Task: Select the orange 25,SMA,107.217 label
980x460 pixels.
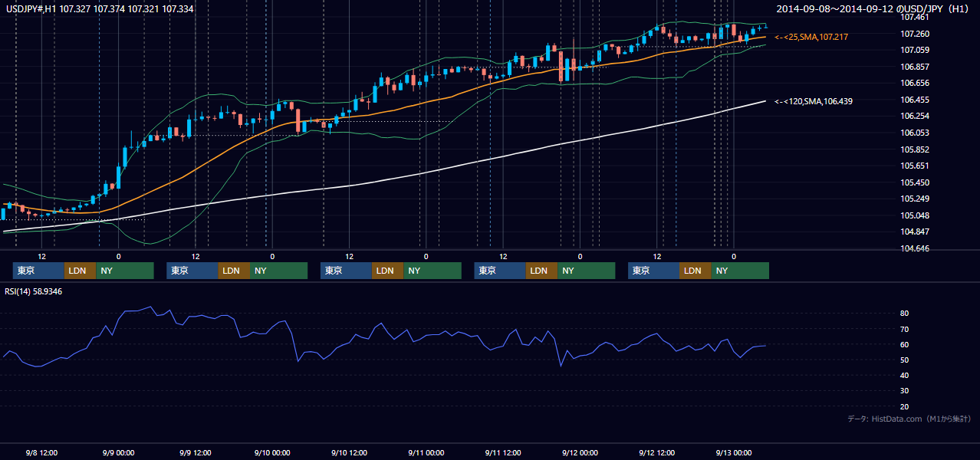Action: tap(812, 37)
